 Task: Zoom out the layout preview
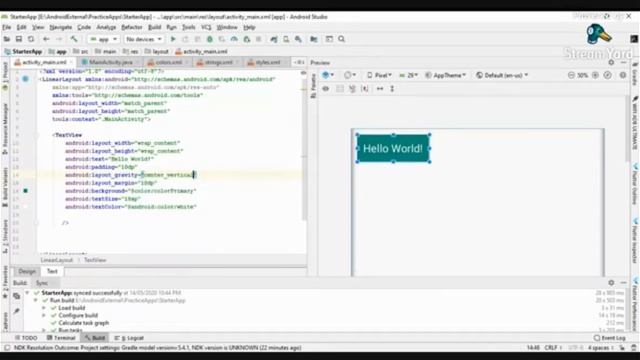coord(571,76)
